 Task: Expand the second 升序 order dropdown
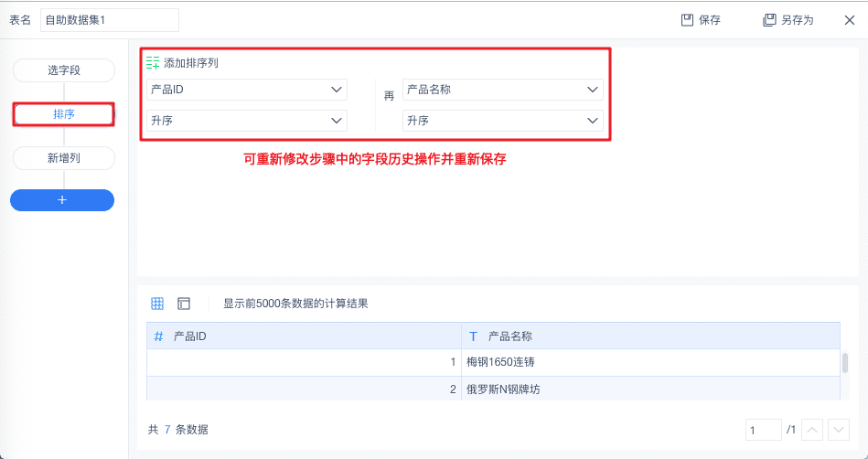click(503, 121)
